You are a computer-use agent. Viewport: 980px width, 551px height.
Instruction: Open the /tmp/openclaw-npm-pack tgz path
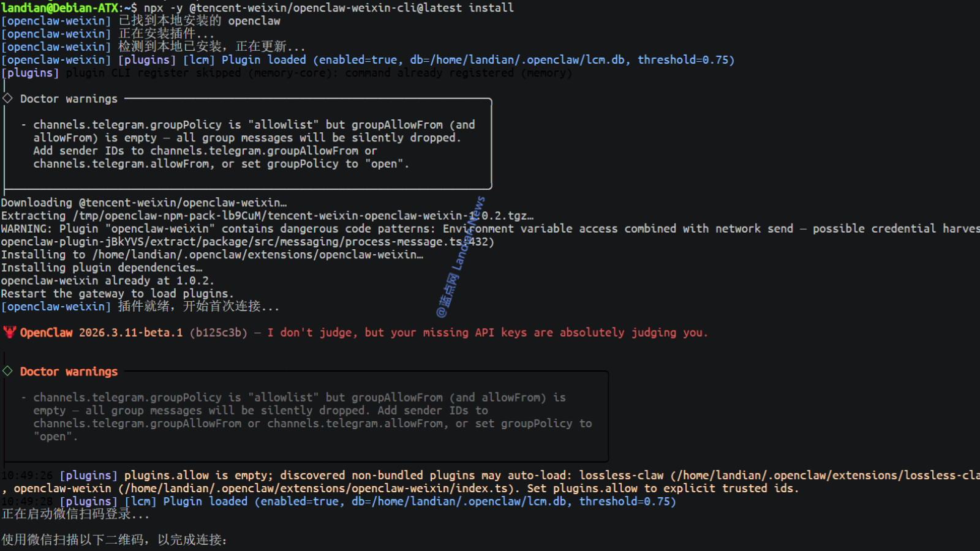point(300,216)
